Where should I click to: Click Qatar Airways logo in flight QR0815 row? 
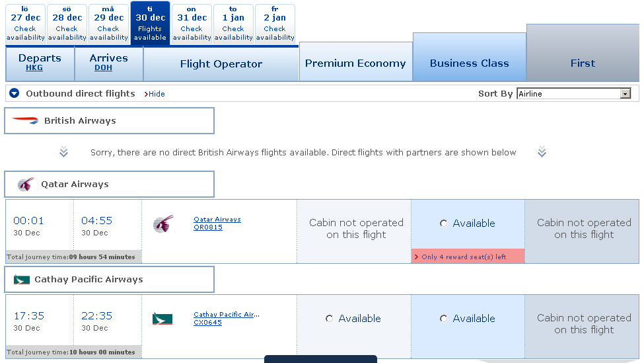[163, 223]
